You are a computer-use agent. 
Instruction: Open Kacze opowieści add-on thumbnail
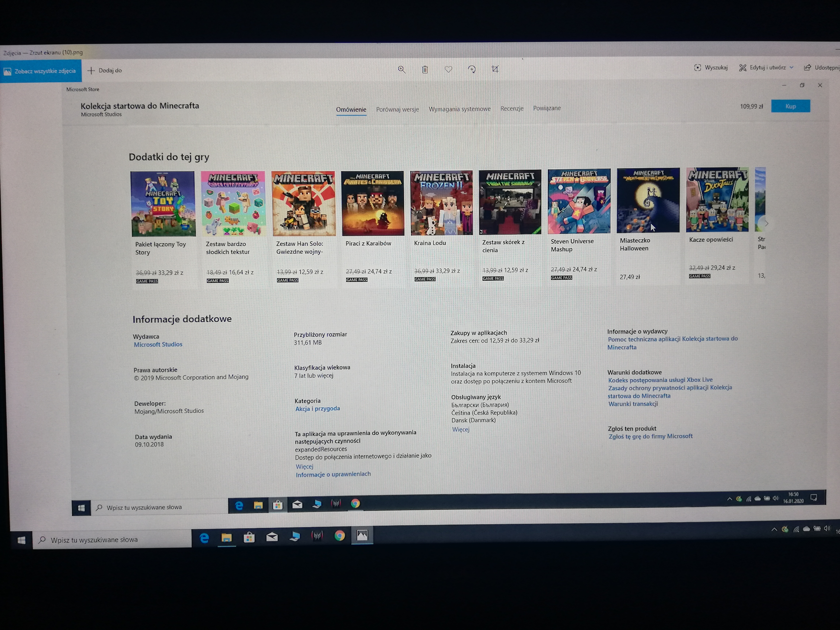(x=717, y=199)
